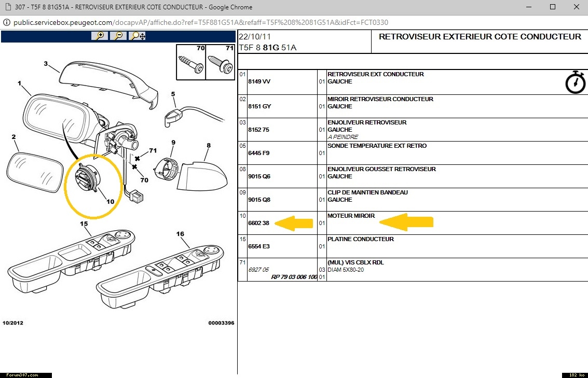Click the wiring connector plug in diagram
This screenshot has width=588, height=378.
tap(136, 197)
